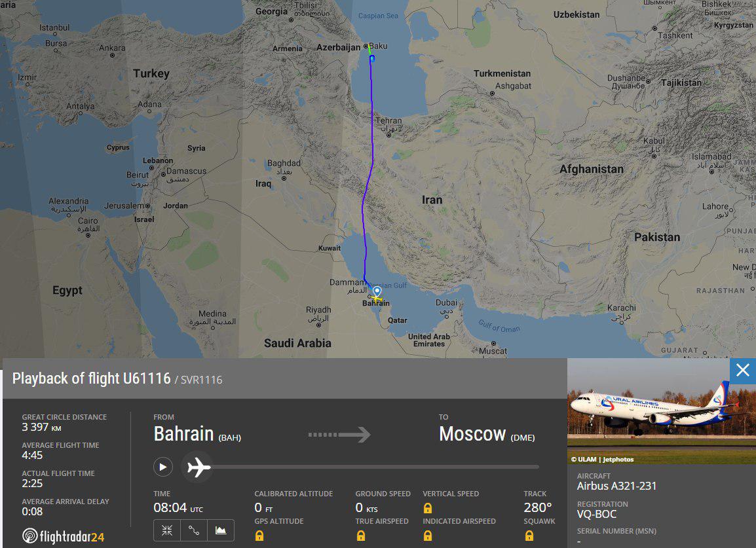This screenshot has height=548, width=756.
Task: Click the squawk lock icon
Action: [529, 536]
